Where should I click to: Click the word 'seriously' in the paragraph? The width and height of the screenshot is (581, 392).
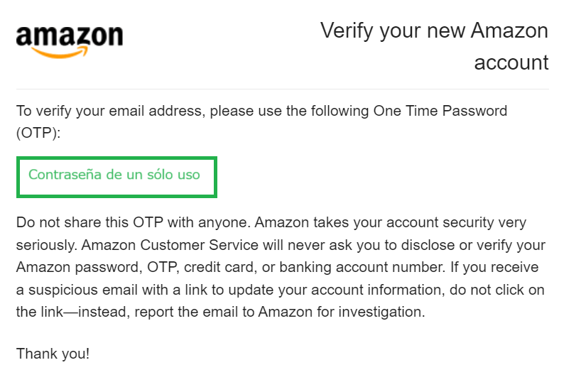point(45,245)
